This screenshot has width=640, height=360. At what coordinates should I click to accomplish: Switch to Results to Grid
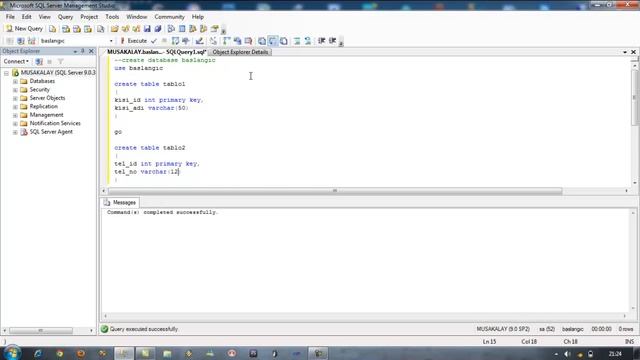point(273,41)
